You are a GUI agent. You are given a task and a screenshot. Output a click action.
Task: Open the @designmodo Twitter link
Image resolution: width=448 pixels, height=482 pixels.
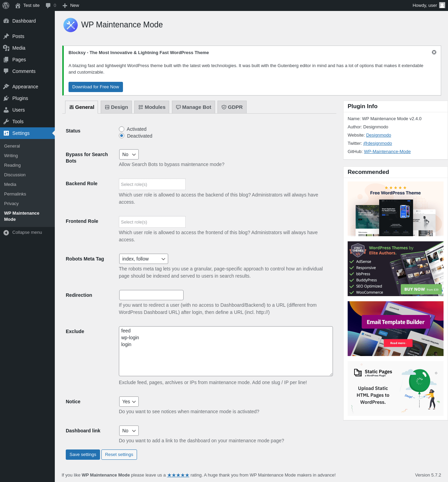point(377,143)
